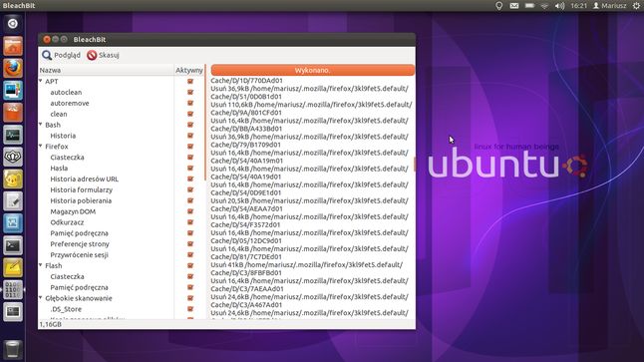
Task: Open the cloud upload launcher icon
Action: (13, 157)
